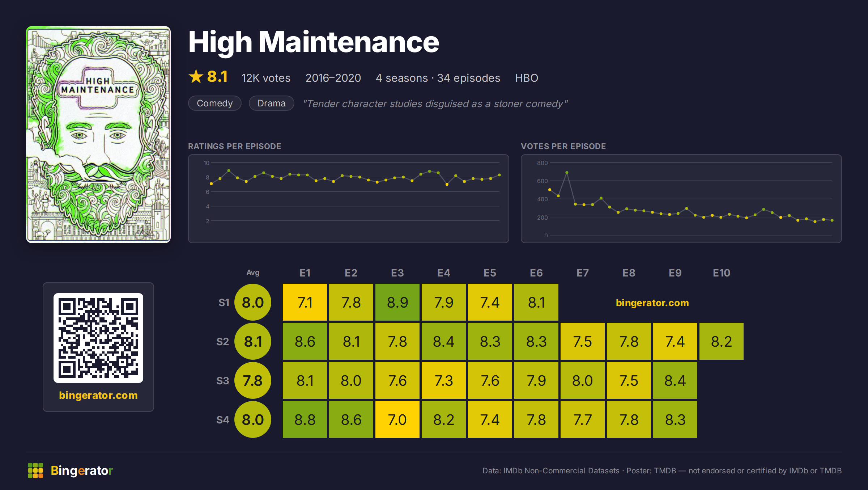Select S4 E1 cell rated 8.8
Viewport: 868px width, 490px height.
point(305,419)
